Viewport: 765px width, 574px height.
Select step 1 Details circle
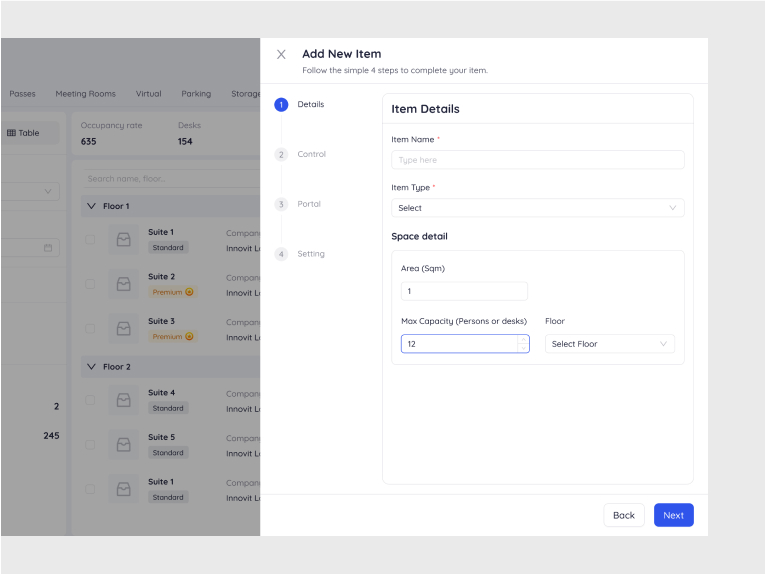point(281,104)
